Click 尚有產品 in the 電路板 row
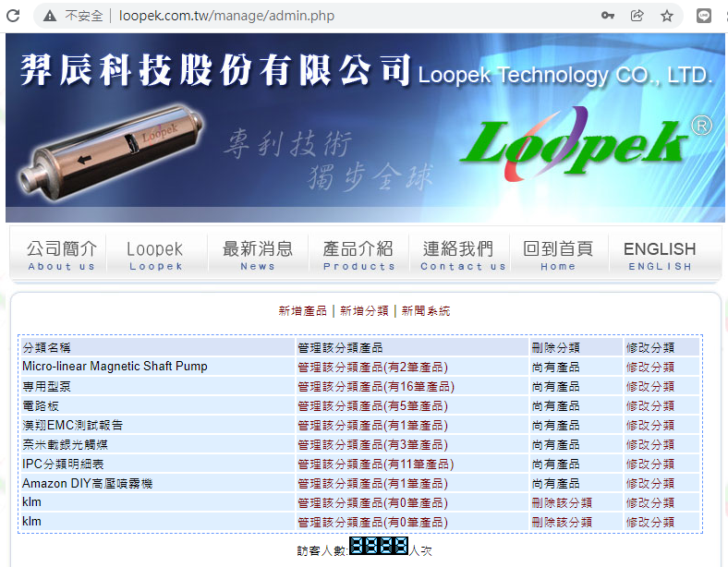The image size is (728, 567). point(556,406)
